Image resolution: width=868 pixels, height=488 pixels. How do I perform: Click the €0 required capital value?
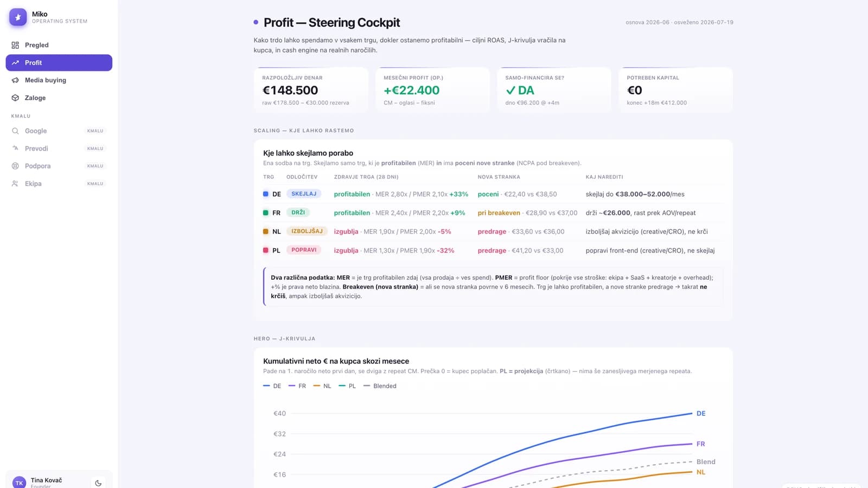pyautogui.click(x=634, y=91)
